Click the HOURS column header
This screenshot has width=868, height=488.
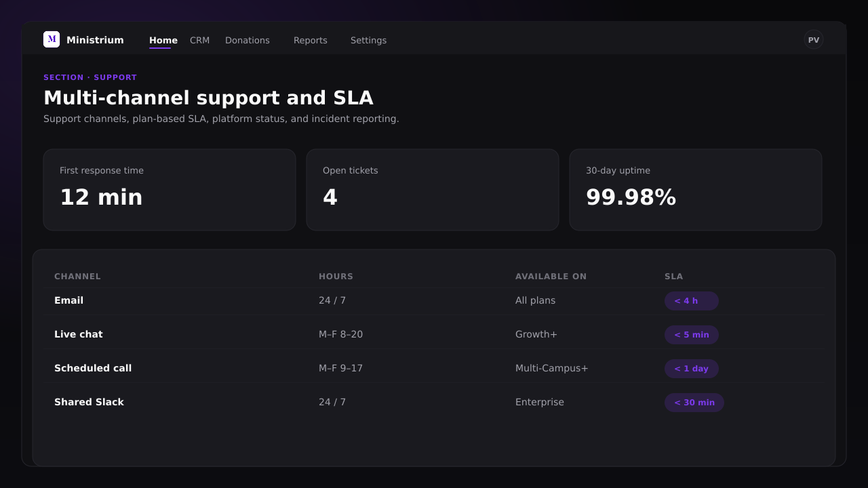click(336, 277)
